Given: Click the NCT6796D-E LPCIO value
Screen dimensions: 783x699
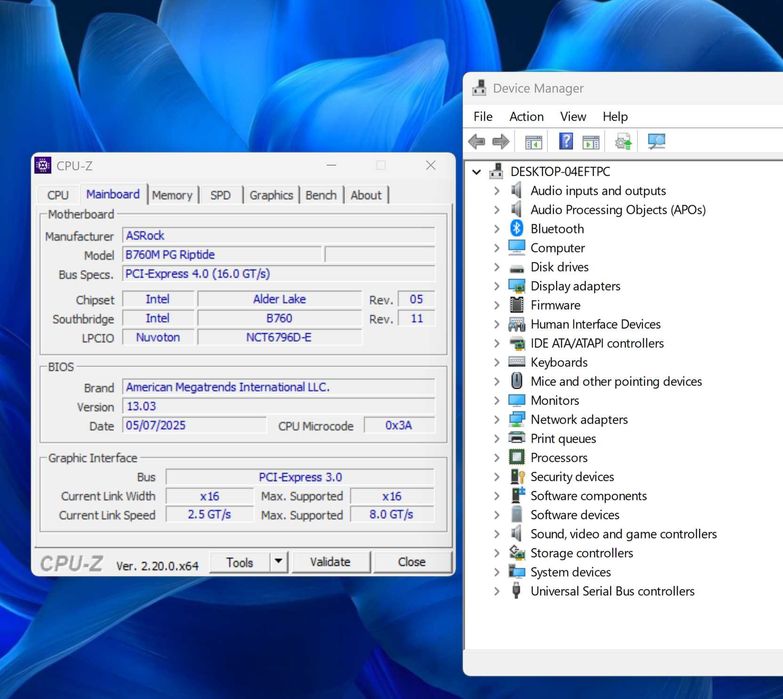Looking at the screenshot, I should click(x=279, y=337).
